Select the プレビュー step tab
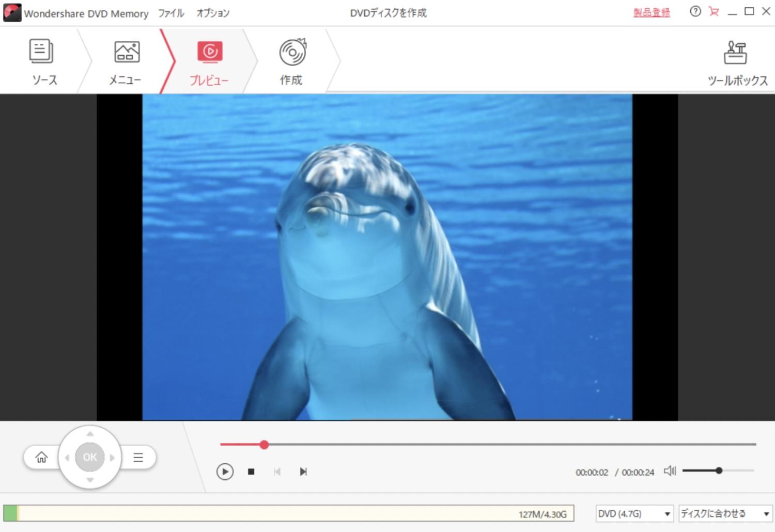Image resolution: width=775 pixels, height=532 pixels. (x=209, y=61)
